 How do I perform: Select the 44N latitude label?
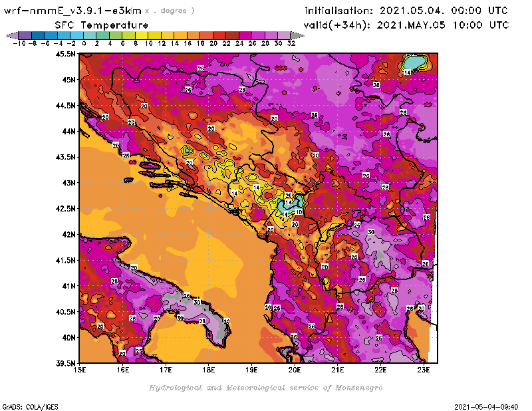pyautogui.click(x=68, y=131)
